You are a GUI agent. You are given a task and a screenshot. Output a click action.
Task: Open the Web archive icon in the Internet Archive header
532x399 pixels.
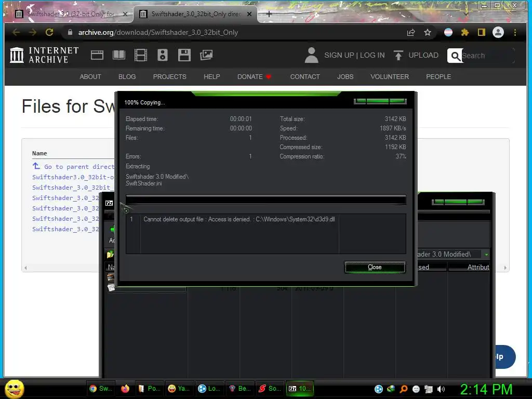(x=97, y=55)
